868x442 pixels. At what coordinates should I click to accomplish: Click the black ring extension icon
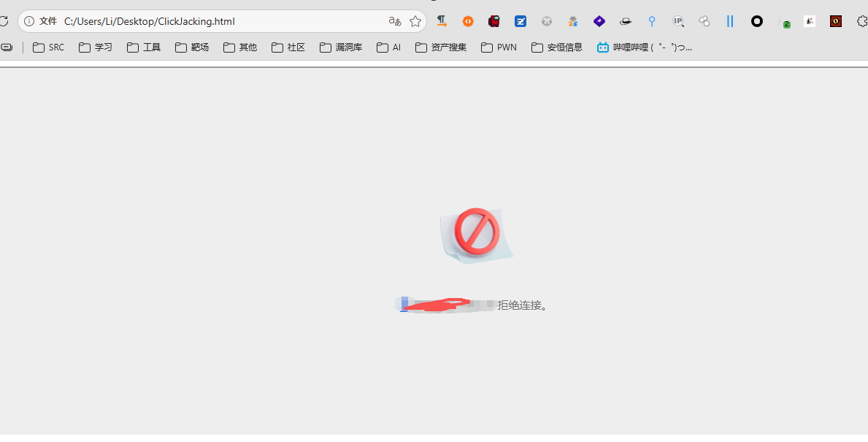pyautogui.click(x=757, y=22)
